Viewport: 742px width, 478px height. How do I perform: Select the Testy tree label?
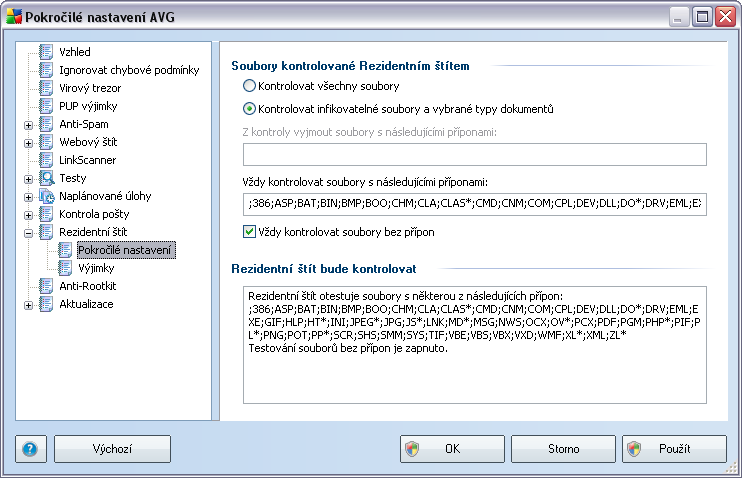(73, 178)
